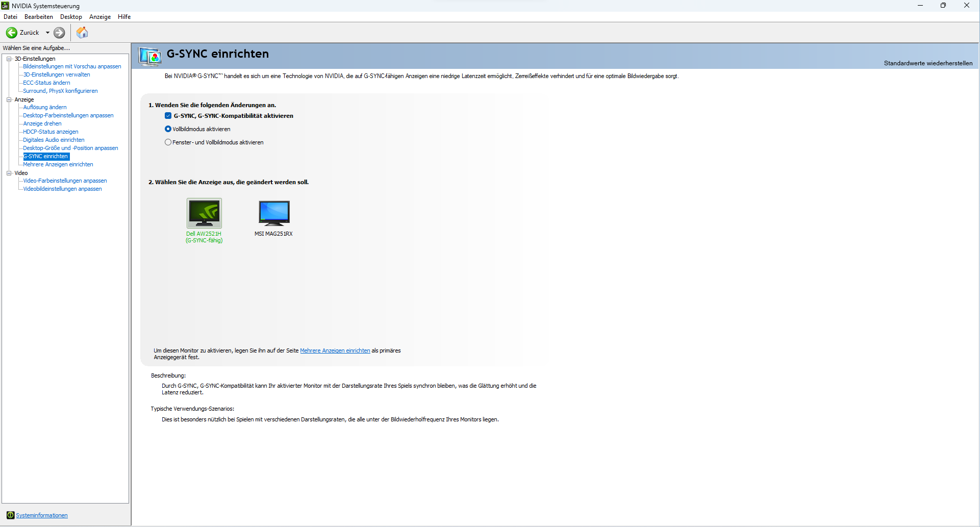Screen dimensions: 980x527
Task: Open Desktop-Farbeinstellungen anpassen
Action: 68,115
